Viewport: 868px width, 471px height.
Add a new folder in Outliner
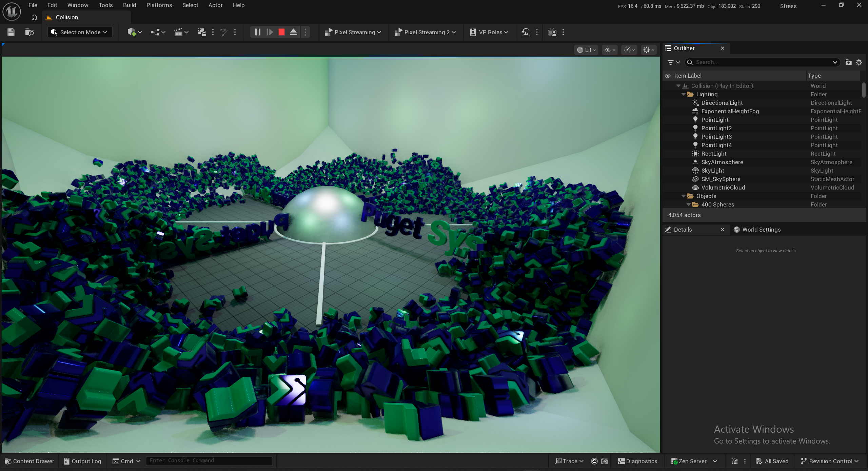click(x=848, y=62)
